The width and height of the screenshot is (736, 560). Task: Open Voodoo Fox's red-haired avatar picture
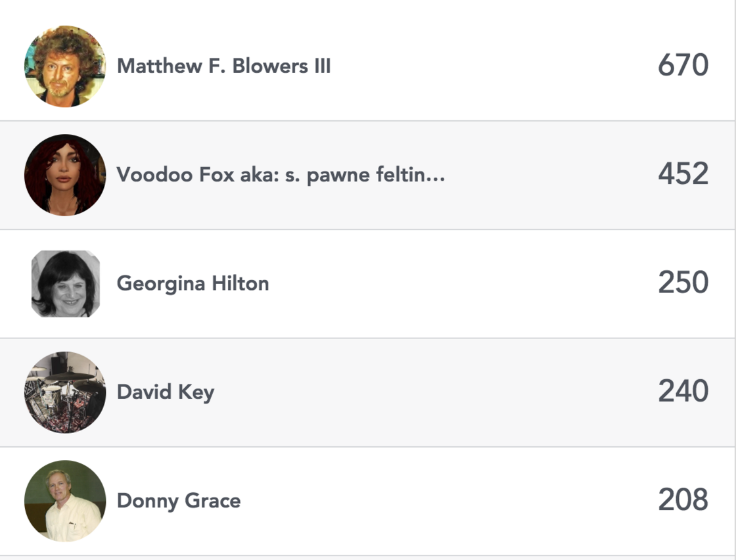point(65,175)
